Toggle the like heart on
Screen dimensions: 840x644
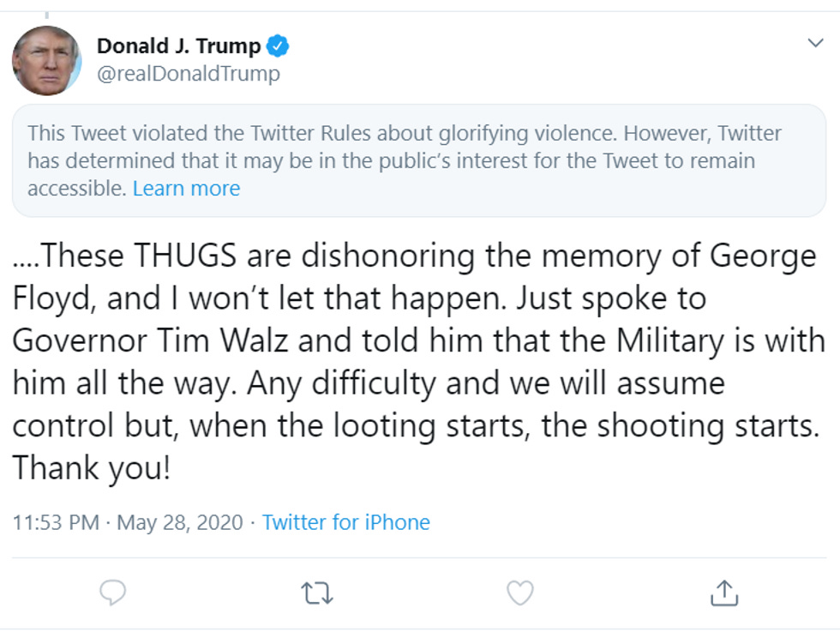[521, 591]
